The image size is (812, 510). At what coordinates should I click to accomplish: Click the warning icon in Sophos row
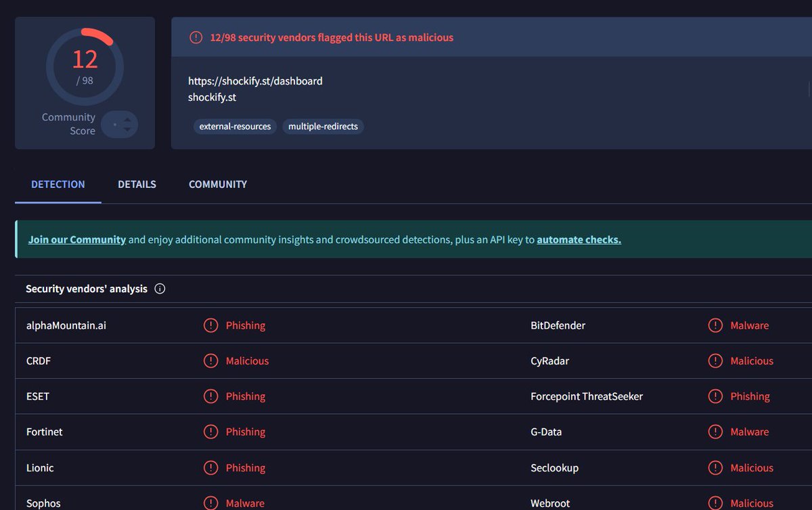coord(211,503)
